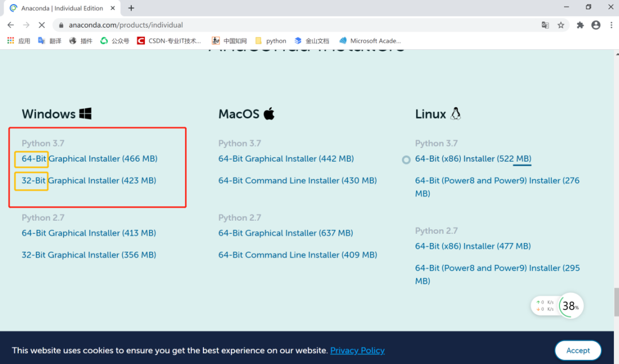Image resolution: width=619 pixels, height=364 pixels.
Task: Open the translate page icon
Action: 545,25
